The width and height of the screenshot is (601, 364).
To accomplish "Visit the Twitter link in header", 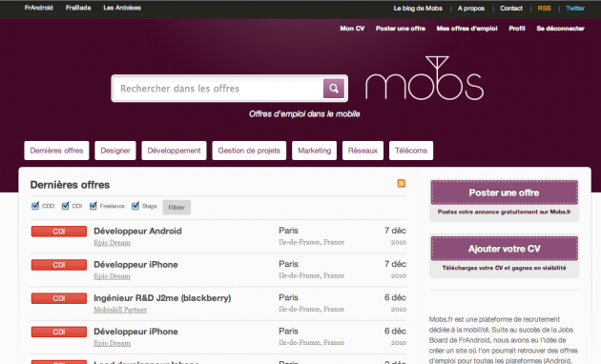I will [575, 8].
